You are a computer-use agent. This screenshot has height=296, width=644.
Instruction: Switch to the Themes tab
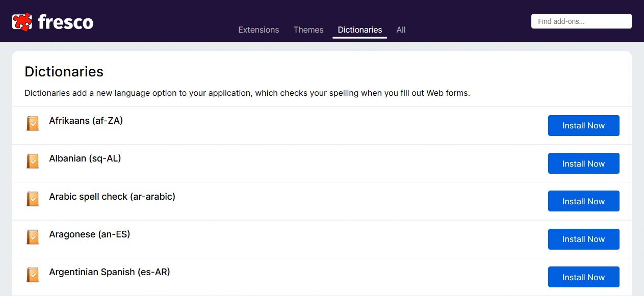[308, 30]
